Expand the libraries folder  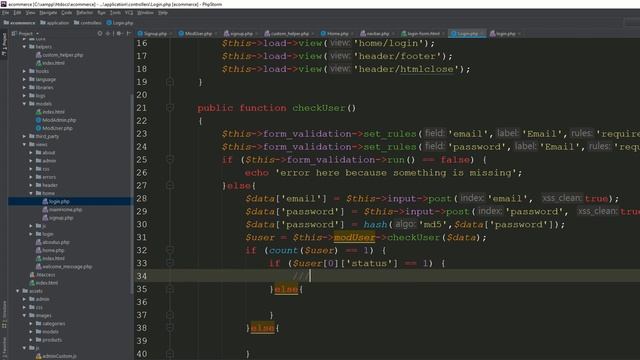pos(24,88)
